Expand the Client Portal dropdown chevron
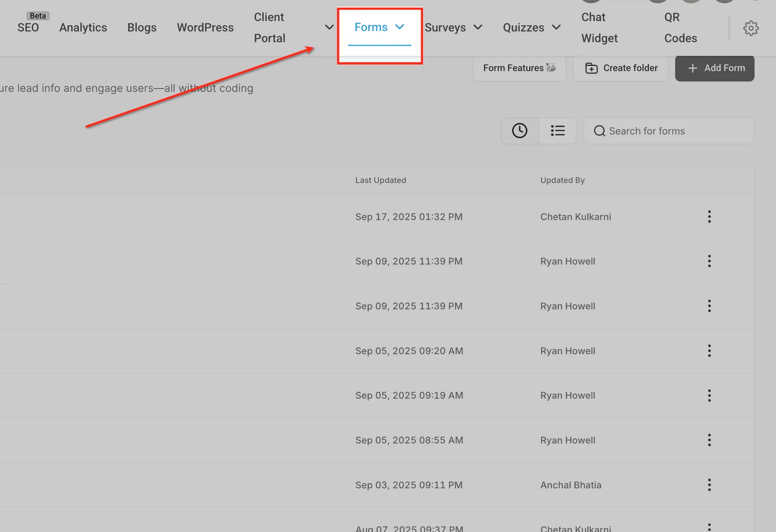The image size is (776, 532). pyautogui.click(x=329, y=27)
